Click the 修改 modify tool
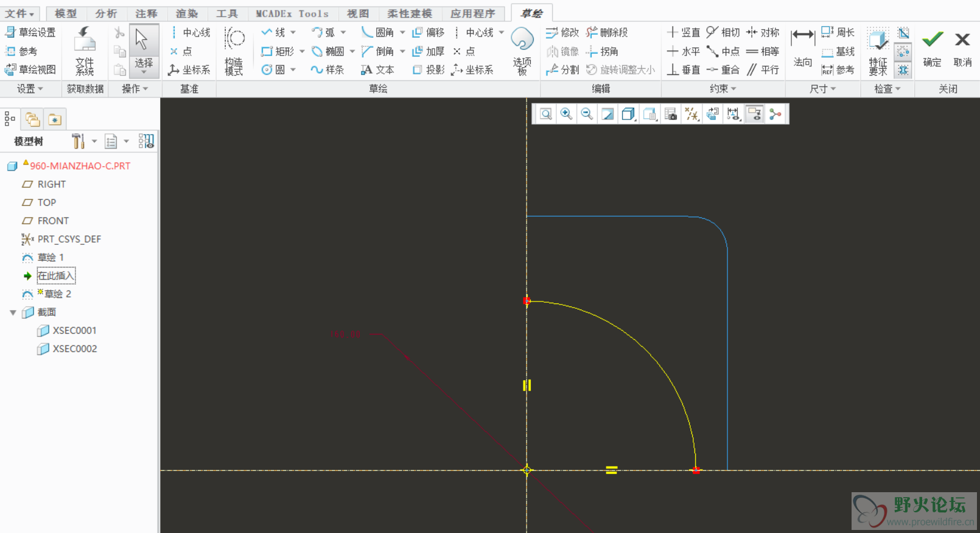This screenshot has height=533, width=980. pos(562,32)
